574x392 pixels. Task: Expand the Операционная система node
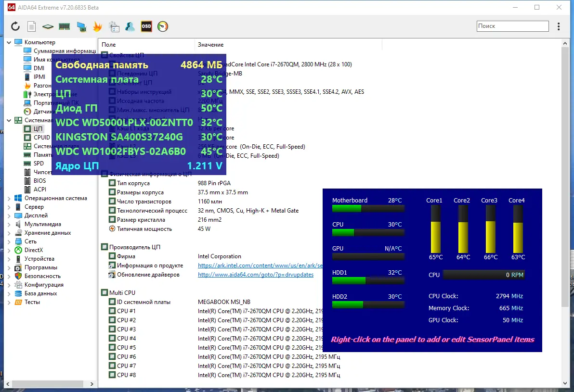pos(9,198)
